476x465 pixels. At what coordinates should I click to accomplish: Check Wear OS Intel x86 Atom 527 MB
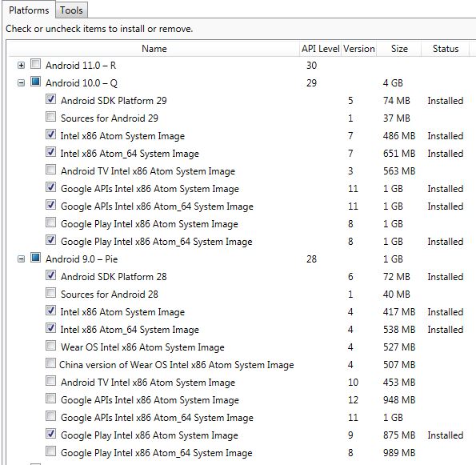(x=50, y=346)
